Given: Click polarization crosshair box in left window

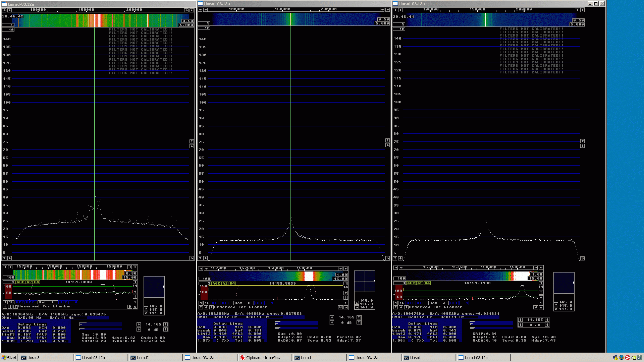Looking at the screenshot, I should click(154, 287).
